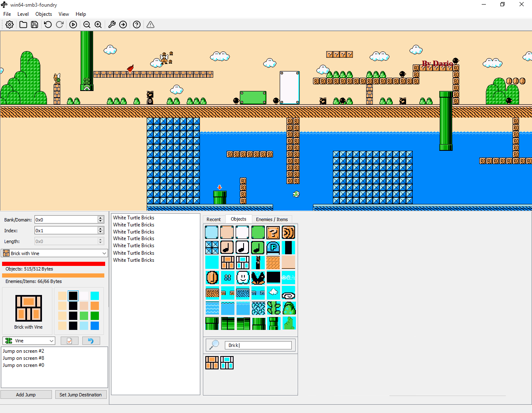
Task: Zoom in with the plus magnifier
Action: 98,25
